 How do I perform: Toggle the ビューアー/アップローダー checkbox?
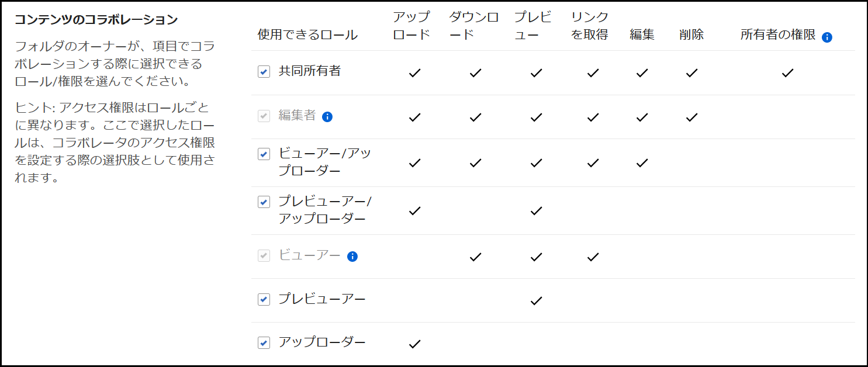[264, 154]
